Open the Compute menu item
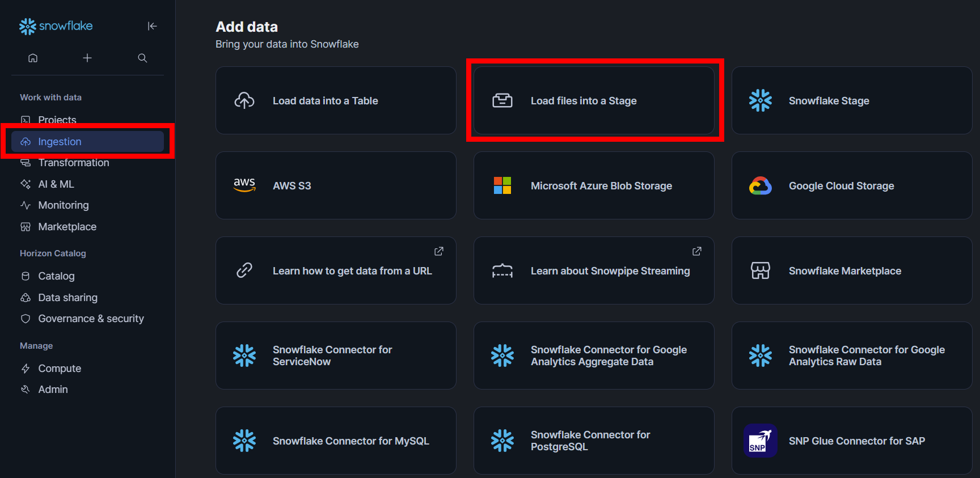The height and width of the screenshot is (478, 980). click(x=59, y=369)
